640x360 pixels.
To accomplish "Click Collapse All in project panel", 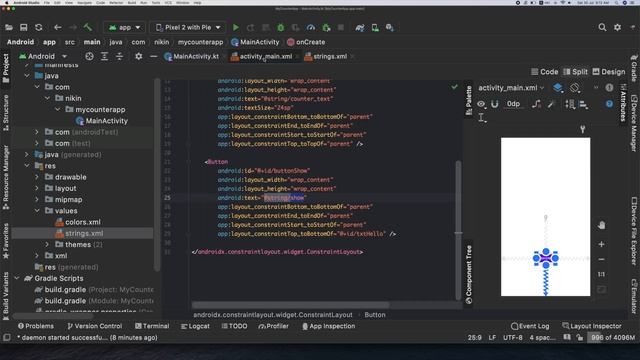I will point(119,56).
